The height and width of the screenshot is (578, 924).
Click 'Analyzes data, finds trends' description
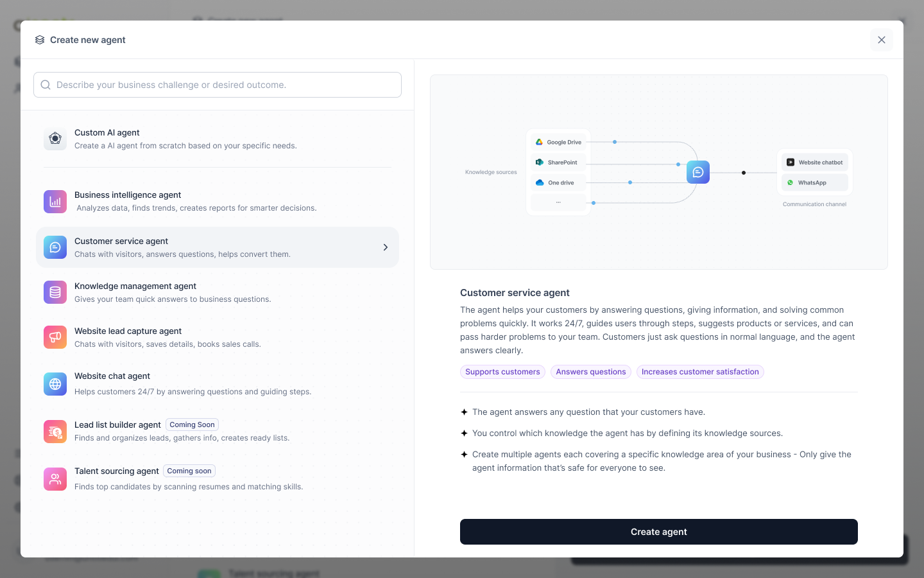click(x=196, y=208)
